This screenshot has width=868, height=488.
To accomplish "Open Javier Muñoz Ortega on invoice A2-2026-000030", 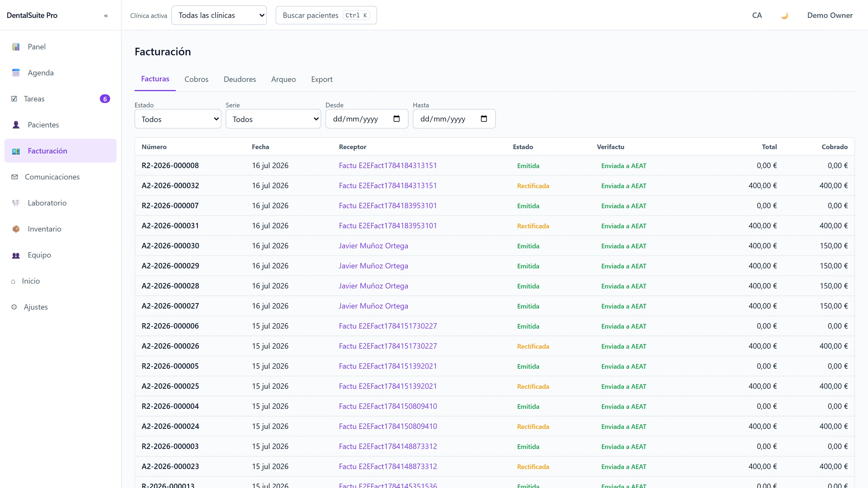I will click(373, 246).
